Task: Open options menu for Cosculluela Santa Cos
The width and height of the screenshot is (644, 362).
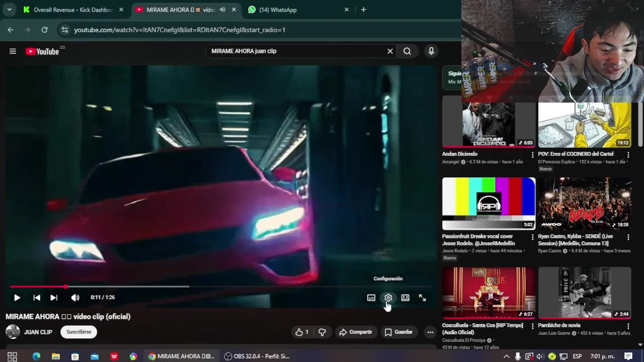Action: click(x=532, y=326)
